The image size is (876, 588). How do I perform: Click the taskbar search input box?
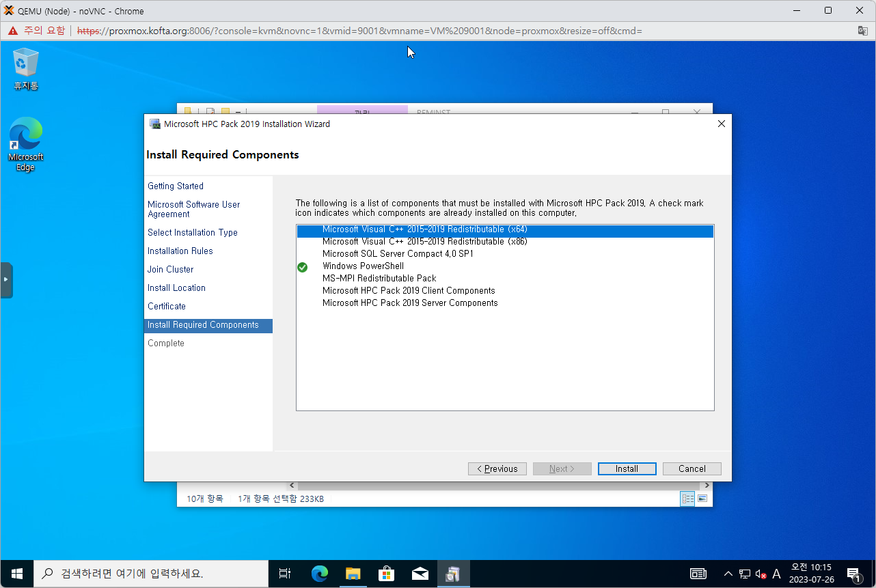tap(150, 574)
